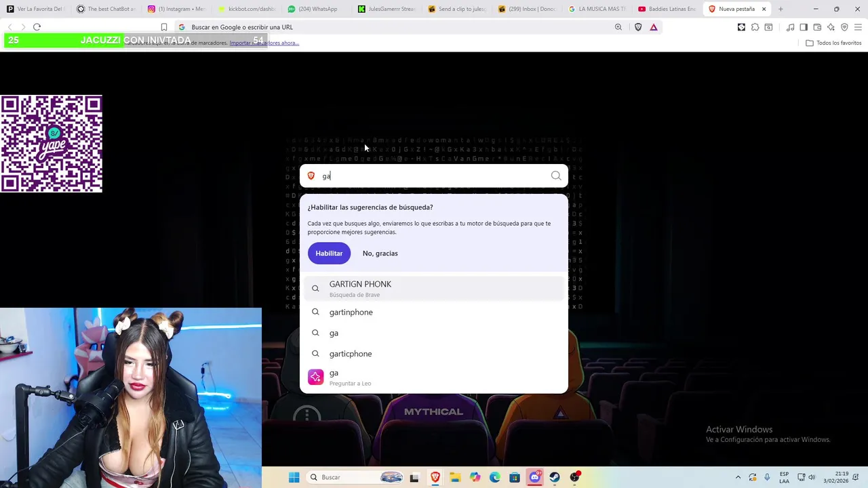Bookmark this page with the bookmark icon
The image size is (868, 488).
tap(164, 27)
